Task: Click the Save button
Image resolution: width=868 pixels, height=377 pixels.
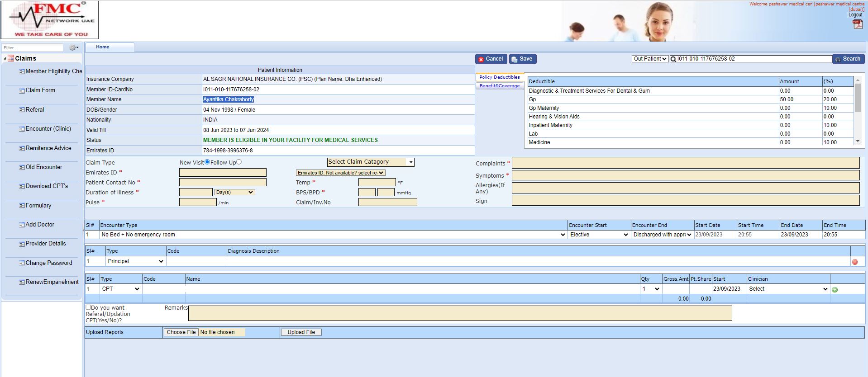Action: [522, 59]
